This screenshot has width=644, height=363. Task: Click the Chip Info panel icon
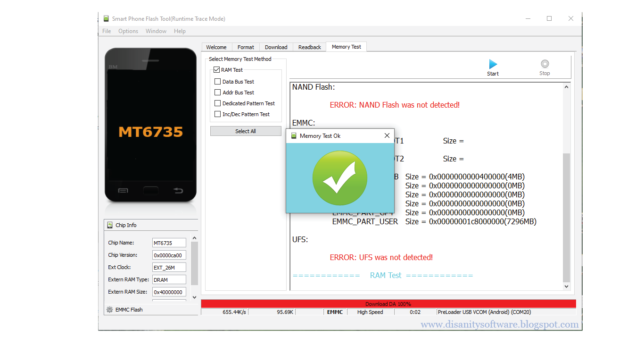pyautogui.click(x=110, y=225)
